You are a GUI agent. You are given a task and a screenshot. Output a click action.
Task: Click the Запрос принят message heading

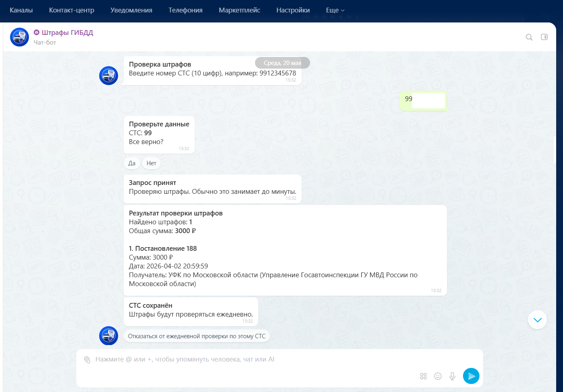[153, 183]
